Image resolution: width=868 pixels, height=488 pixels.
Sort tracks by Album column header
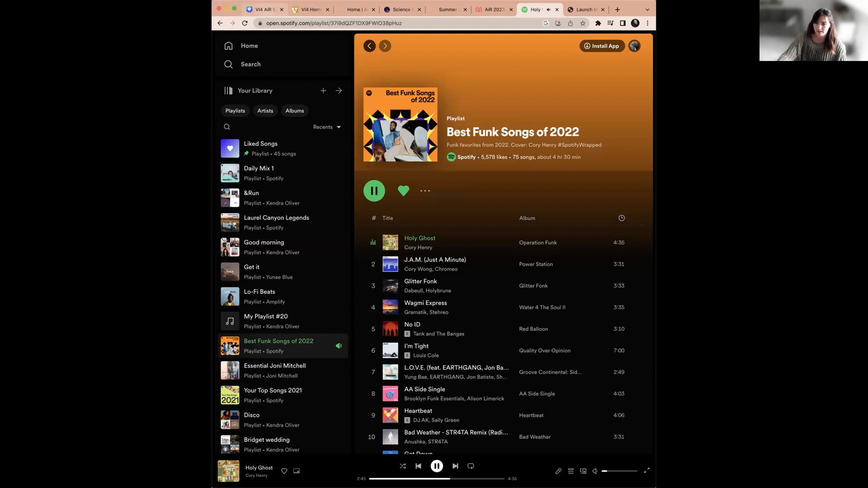[527, 218]
